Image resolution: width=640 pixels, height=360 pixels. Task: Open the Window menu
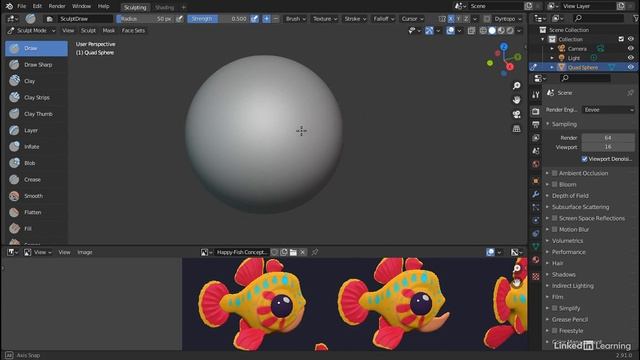click(81, 6)
